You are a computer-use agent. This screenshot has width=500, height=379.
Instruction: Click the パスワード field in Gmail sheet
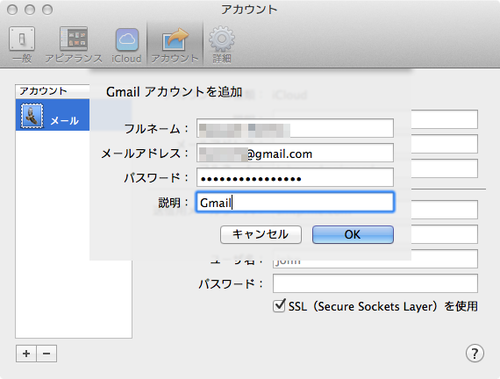coord(295,177)
